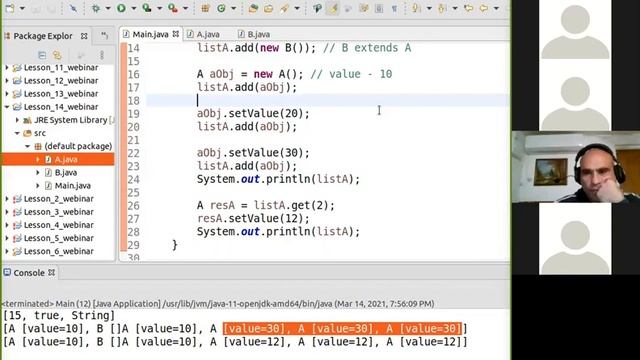Collapse the src folder
This screenshot has width=640, height=360.
pos(17,133)
